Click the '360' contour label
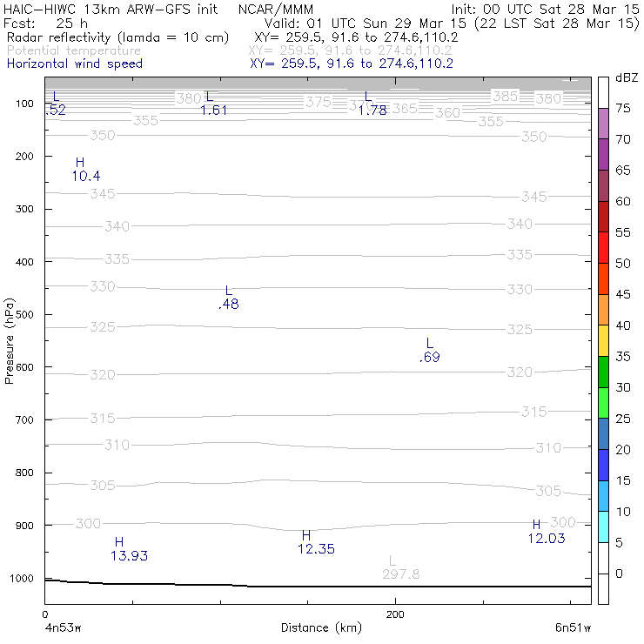The image size is (644, 644). [447, 112]
